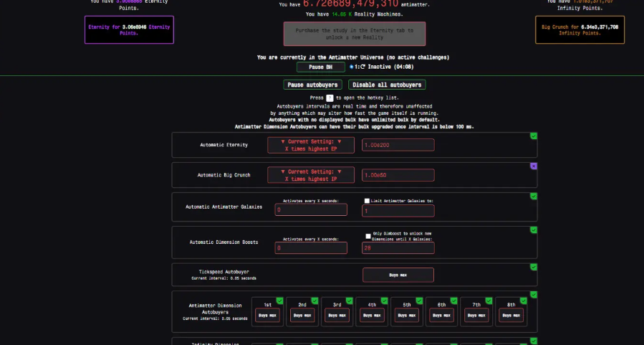Toggle the Automatic Dimension Boosts green checkmark
This screenshot has width=644, height=345.
tap(534, 230)
